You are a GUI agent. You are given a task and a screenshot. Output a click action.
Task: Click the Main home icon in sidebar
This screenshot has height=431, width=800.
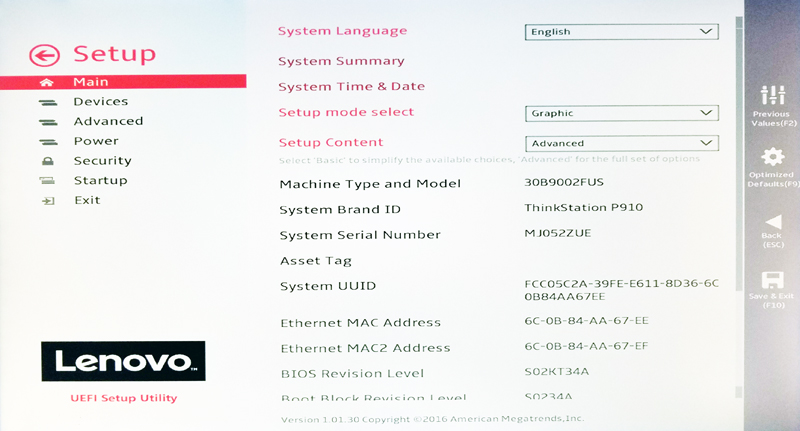47,82
